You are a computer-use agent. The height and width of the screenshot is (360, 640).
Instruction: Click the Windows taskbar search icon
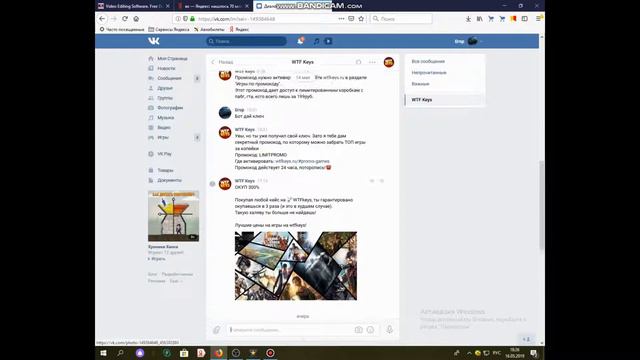120,353
